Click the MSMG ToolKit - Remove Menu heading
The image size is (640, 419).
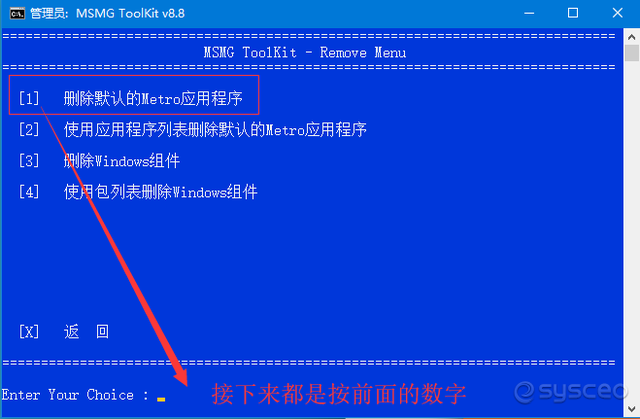point(304,53)
